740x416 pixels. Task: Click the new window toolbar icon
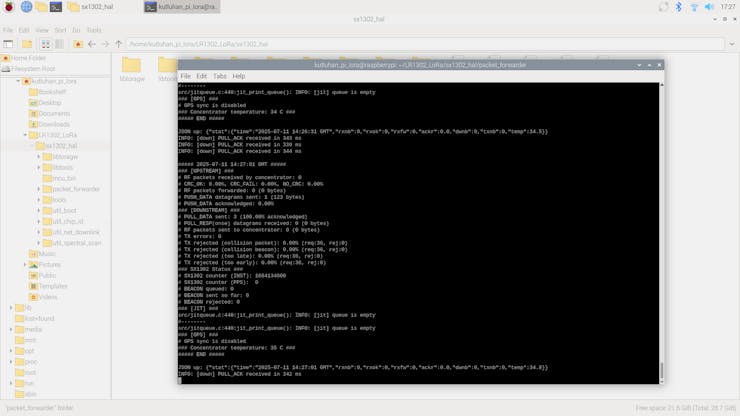pyautogui.click(x=8, y=44)
